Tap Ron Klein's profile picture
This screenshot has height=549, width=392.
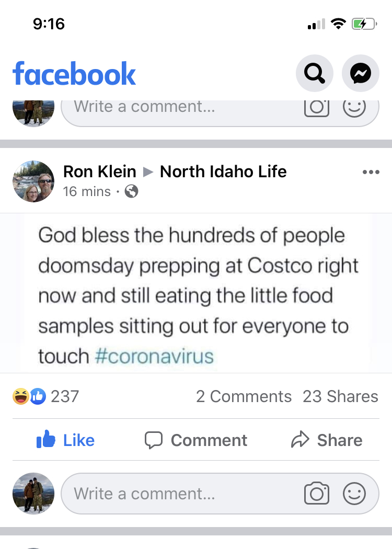coord(33,181)
